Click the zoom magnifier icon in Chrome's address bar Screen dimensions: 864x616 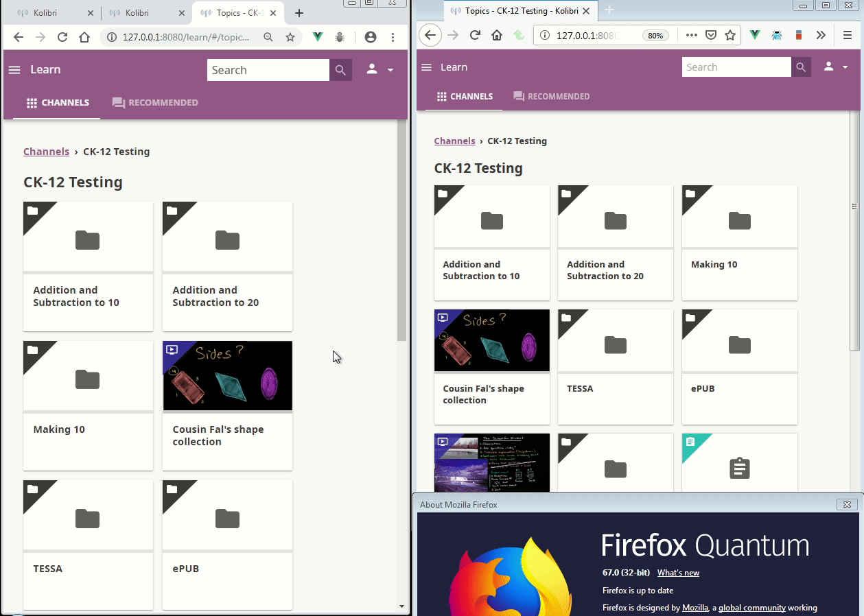click(268, 37)
